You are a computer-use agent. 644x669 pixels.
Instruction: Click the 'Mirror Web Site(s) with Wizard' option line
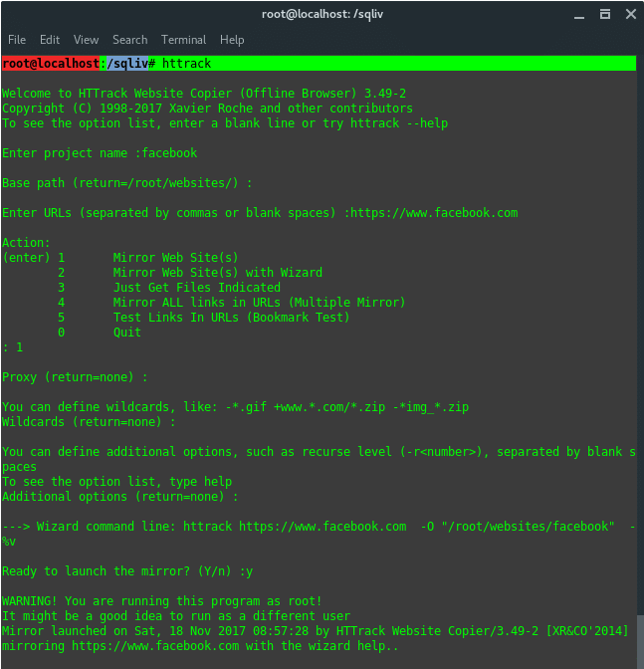[217, 273]
